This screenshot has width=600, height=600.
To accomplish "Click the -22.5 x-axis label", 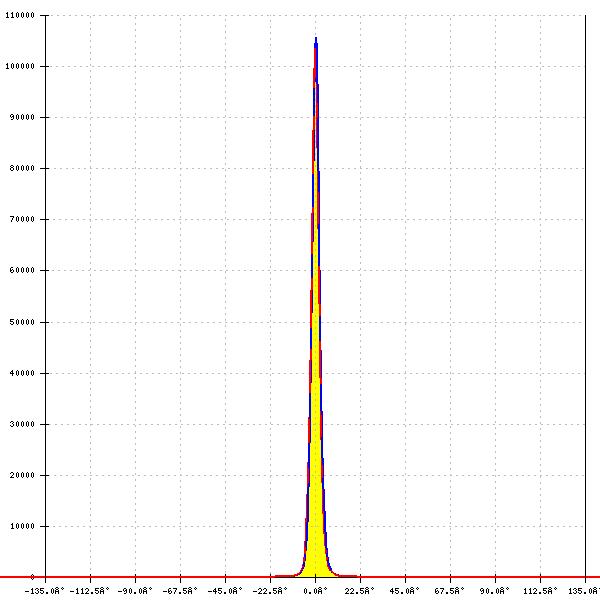I will point(270,591).
